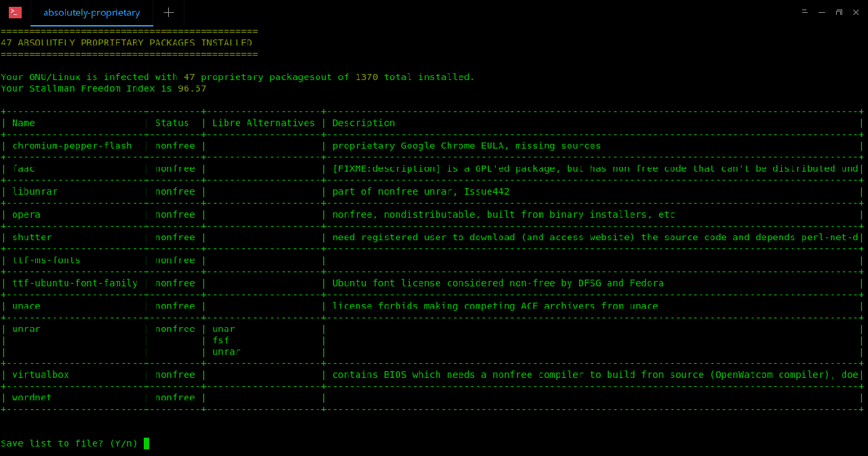Click the Description column header
The image size is (868, 456).
(x=363, y=123)
